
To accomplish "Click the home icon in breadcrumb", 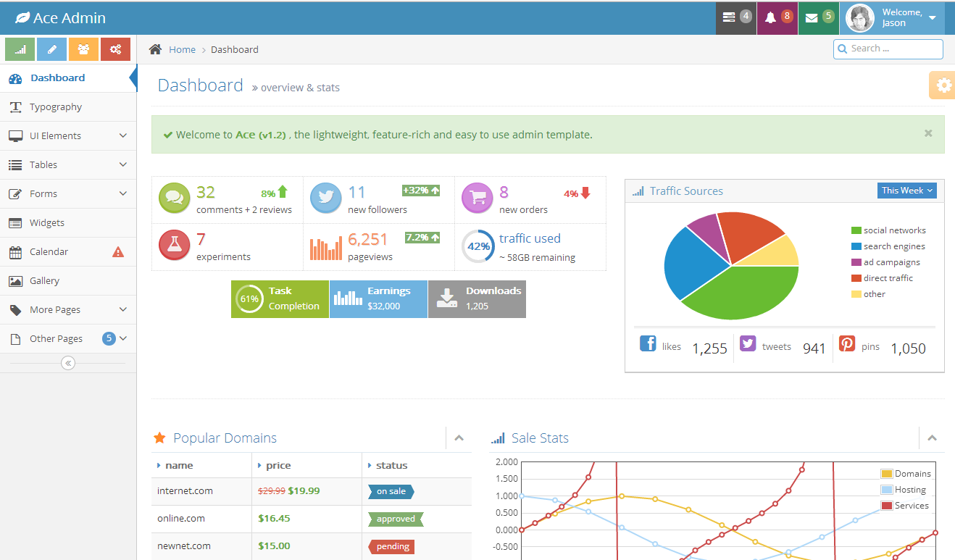I will click(x=155, y=49).
